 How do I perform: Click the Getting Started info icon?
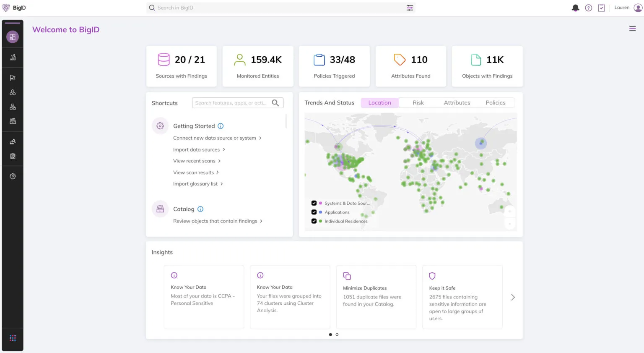pyautogui.click(x=221, y=126)
